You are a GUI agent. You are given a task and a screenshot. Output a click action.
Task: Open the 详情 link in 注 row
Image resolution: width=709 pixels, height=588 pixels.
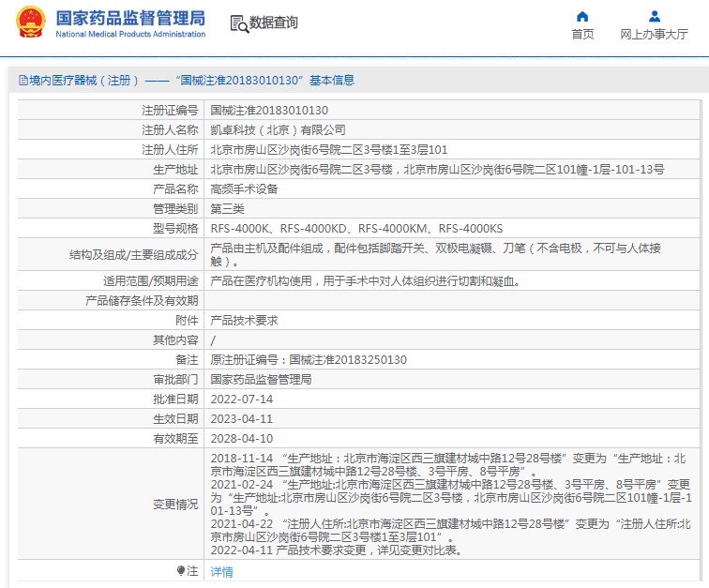(221, 571)
